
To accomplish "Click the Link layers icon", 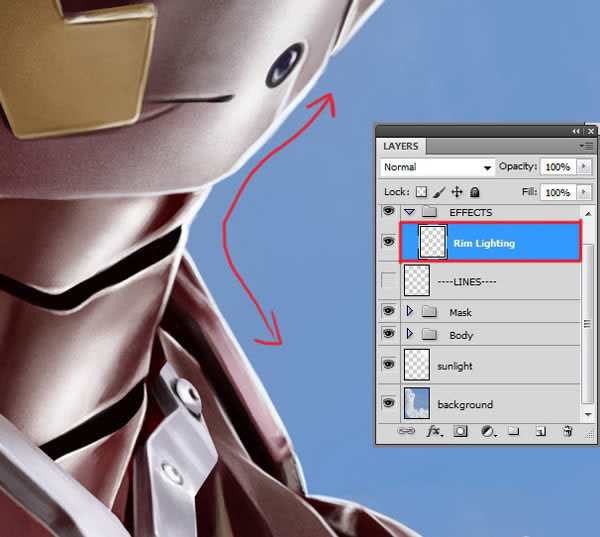I will coord(406,431).
